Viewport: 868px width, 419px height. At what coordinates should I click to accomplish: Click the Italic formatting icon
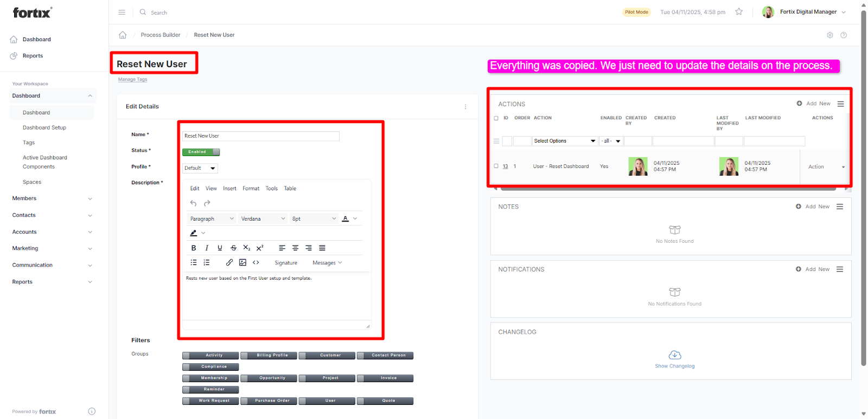(207, 248)
